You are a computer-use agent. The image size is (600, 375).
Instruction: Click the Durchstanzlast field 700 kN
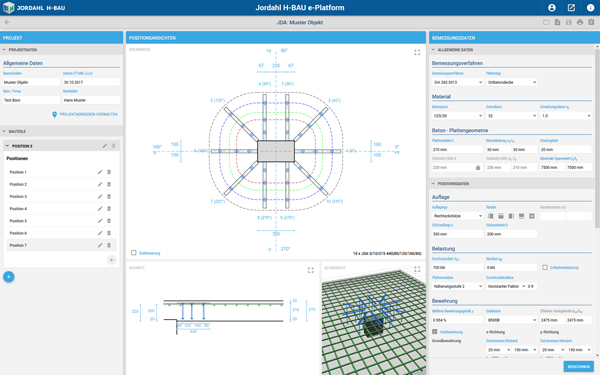pyautogui.click(x=458, y=267)
